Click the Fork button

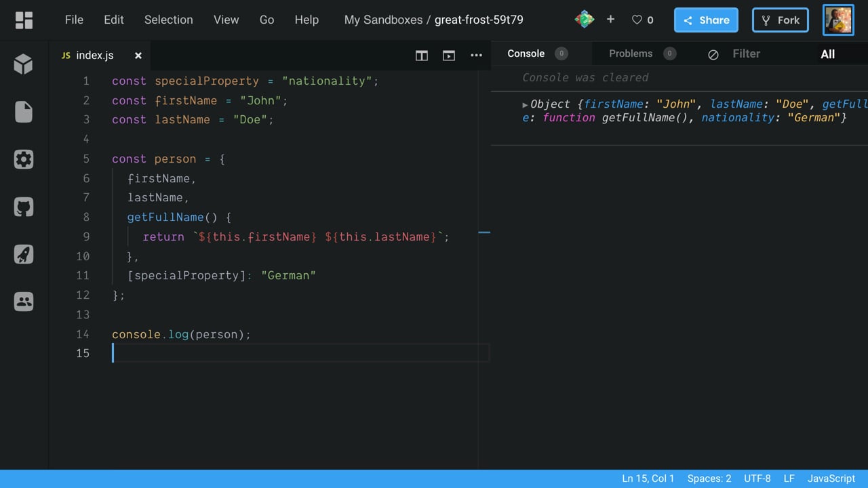781,20
